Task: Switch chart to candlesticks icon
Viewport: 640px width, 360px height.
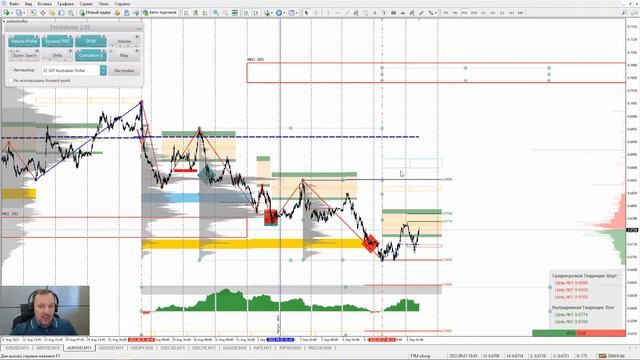Action: pyautogui.click(x=196, y=13)
